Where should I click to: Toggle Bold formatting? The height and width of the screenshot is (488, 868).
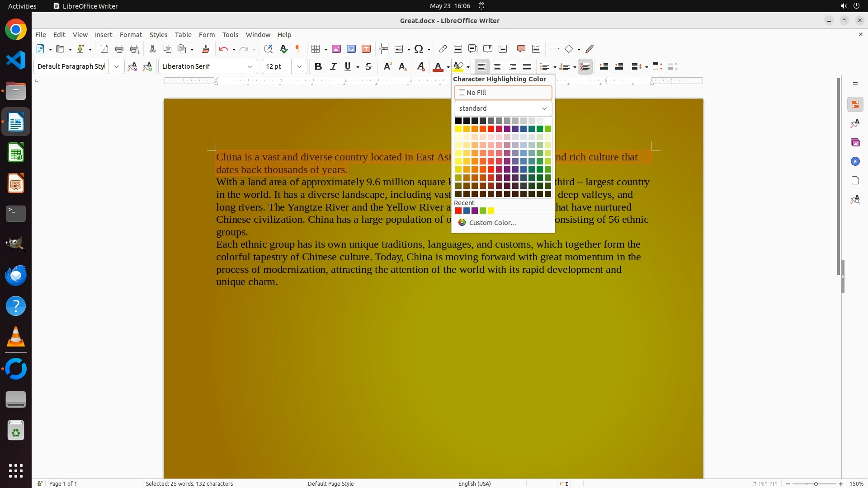(x=318, y=66)
